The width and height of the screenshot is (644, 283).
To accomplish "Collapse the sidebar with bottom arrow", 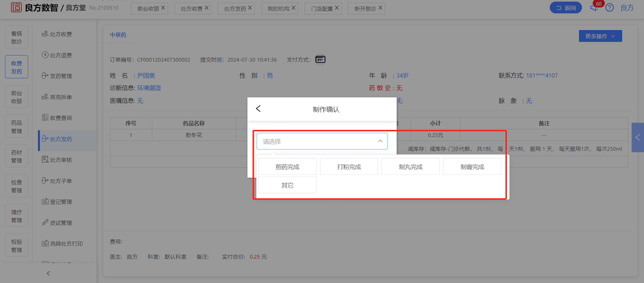I will (x=48, y=273).
